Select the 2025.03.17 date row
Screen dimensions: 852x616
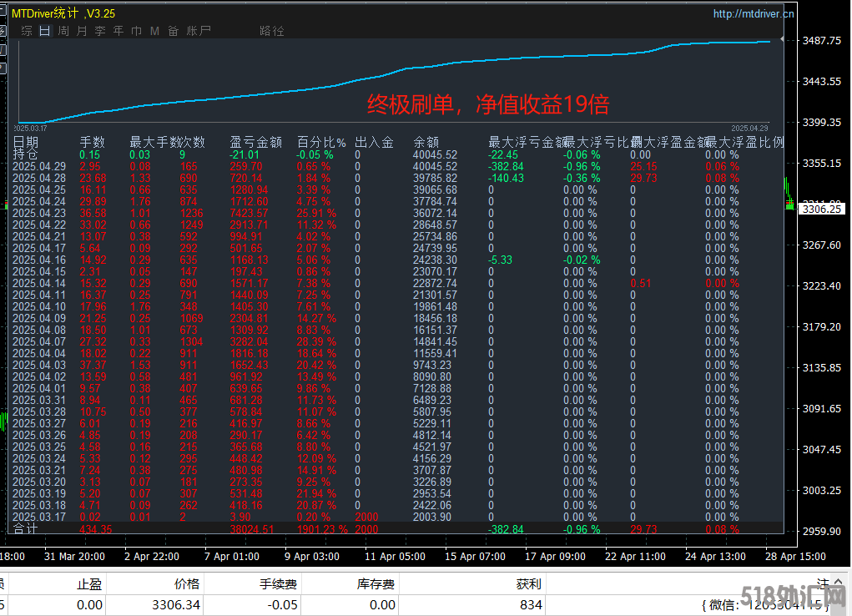[396, 517]
